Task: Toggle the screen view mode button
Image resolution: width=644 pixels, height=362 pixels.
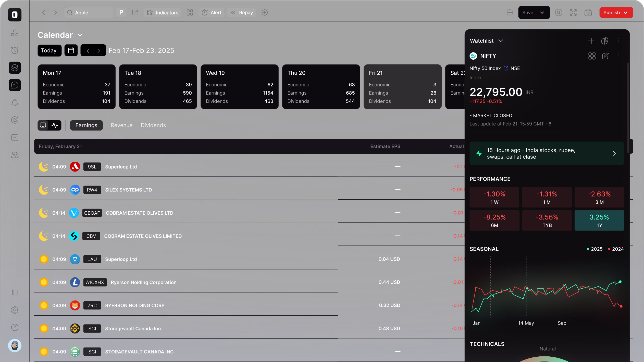Action: pos(43,125)
